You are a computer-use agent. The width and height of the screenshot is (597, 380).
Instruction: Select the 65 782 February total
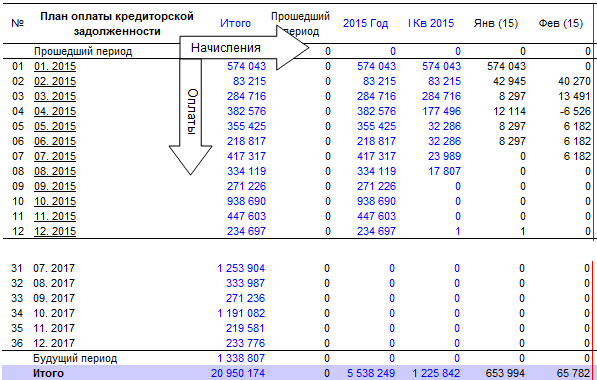pos(573,373)
